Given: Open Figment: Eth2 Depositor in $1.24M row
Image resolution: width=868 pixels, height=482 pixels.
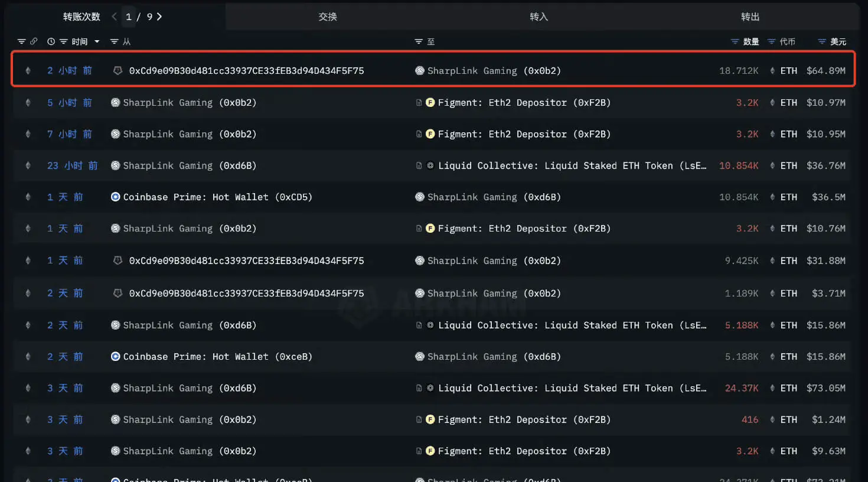Looking at the screenshot, I should (x=524, y=419).
